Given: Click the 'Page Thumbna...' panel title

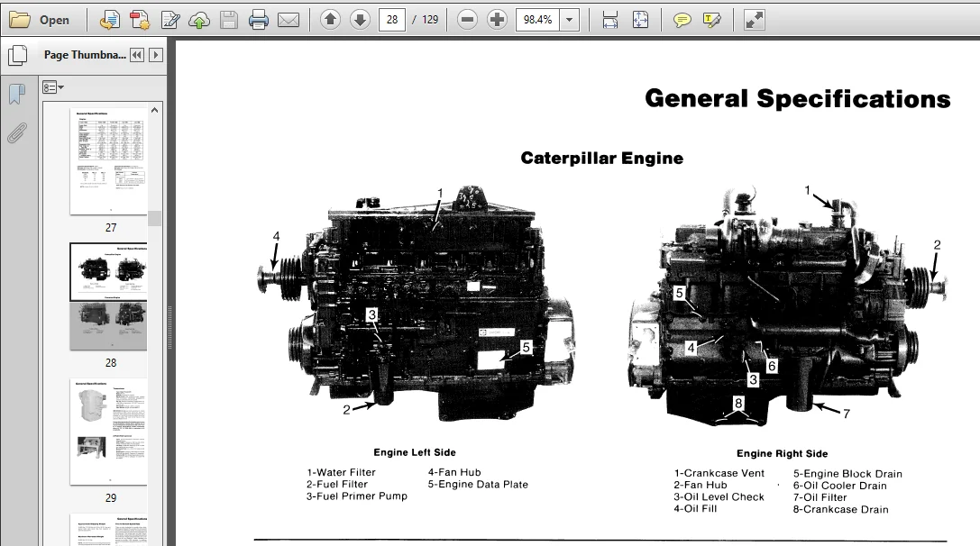Looking at the screenshot, I should coord(85,55).
